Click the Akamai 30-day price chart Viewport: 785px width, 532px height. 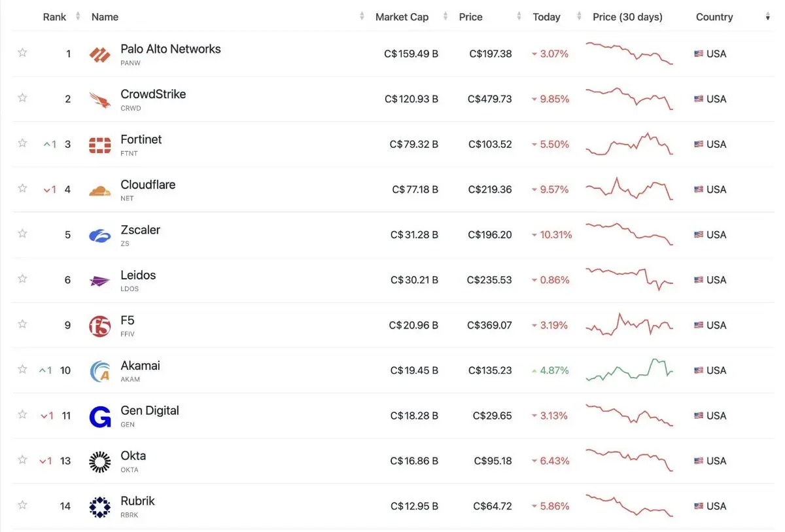(629, 370)
